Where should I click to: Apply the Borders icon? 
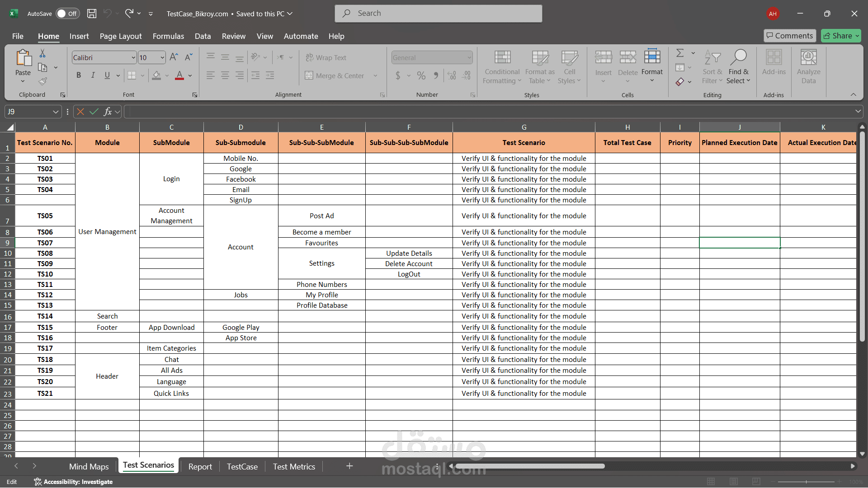(x=132, y=75)
